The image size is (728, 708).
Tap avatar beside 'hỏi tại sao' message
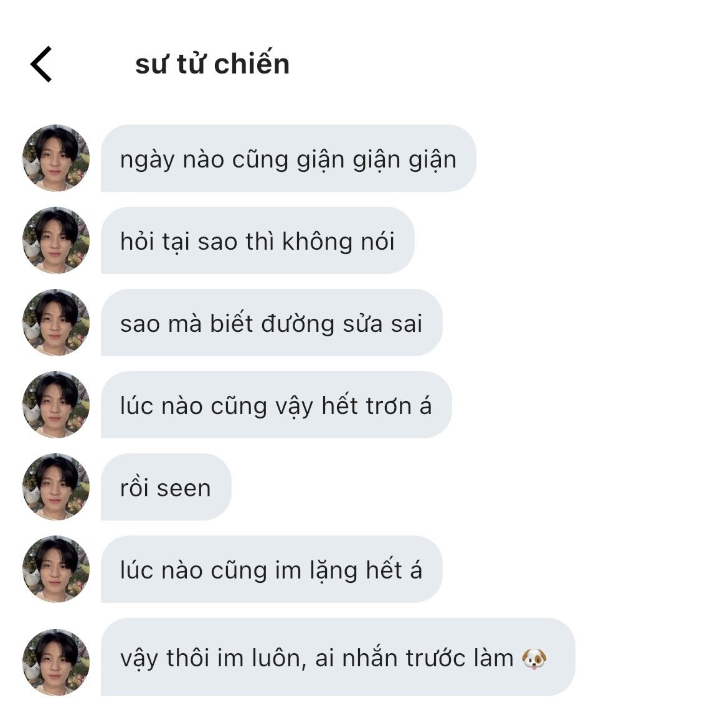tap(56, 240)
